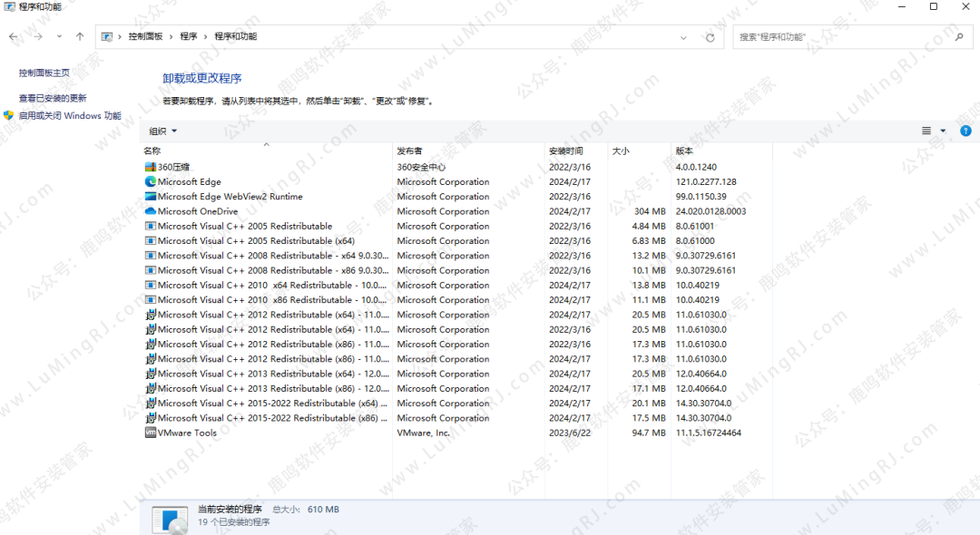This screenshot has width=980, height=535.
Task: Open the 组织 dropdown menu
Action: coord(163,131)
